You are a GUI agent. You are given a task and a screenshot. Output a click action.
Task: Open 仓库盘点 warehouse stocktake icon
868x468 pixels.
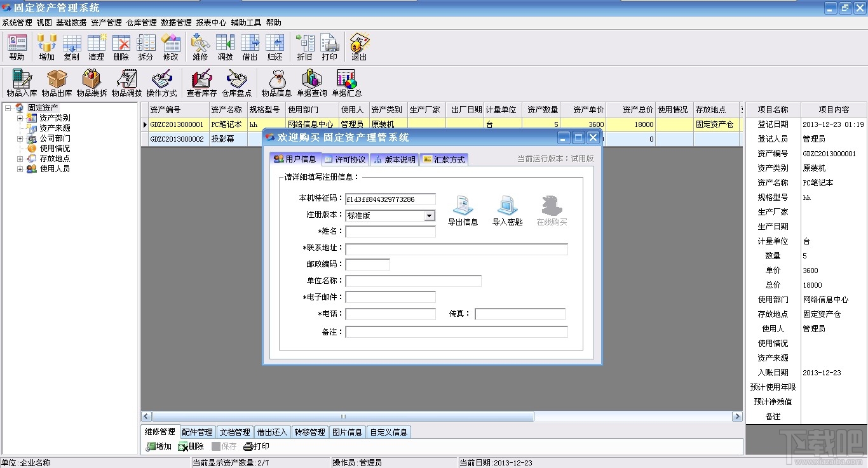(237, 83)
